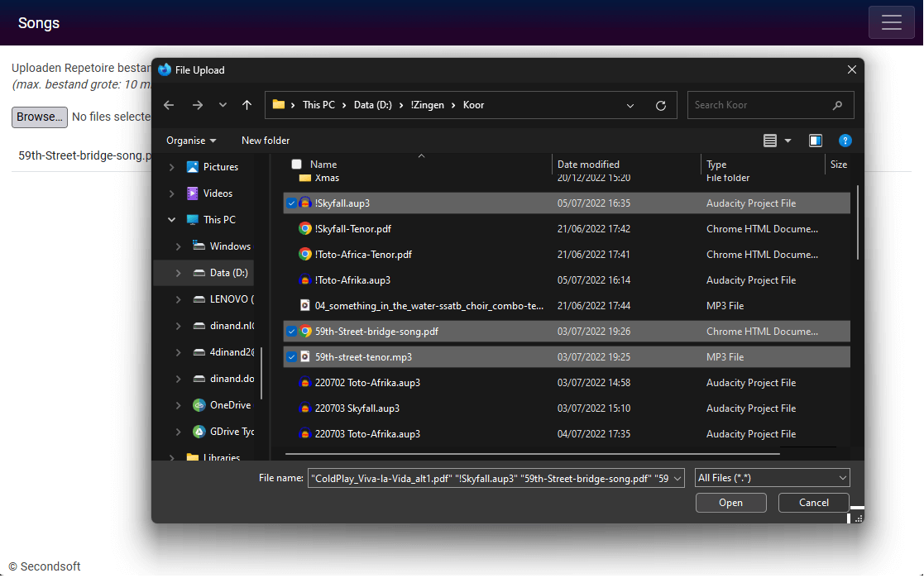Image resolution: width=924 pixels, height=578 pixels.
Task: Open the File name history dropdown arrow
Action: 677,479
